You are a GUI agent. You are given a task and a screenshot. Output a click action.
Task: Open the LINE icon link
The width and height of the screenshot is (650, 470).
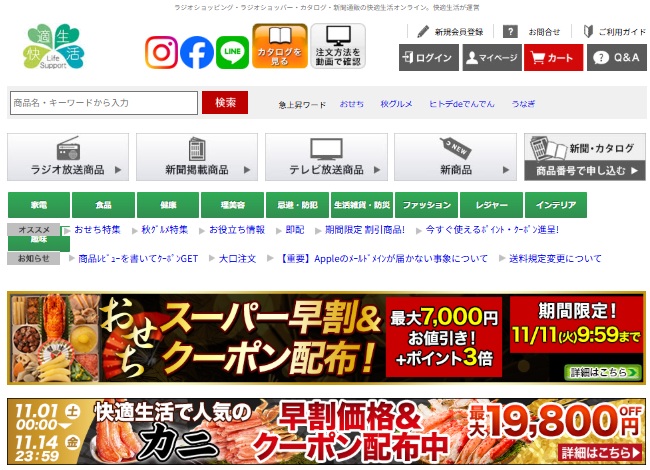click(233, 52)
